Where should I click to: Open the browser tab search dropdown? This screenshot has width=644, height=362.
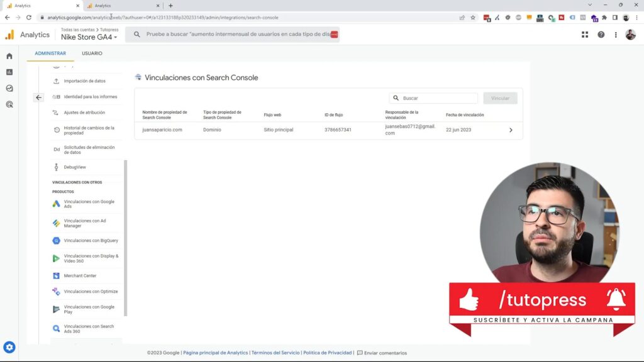tap(590, 5)
